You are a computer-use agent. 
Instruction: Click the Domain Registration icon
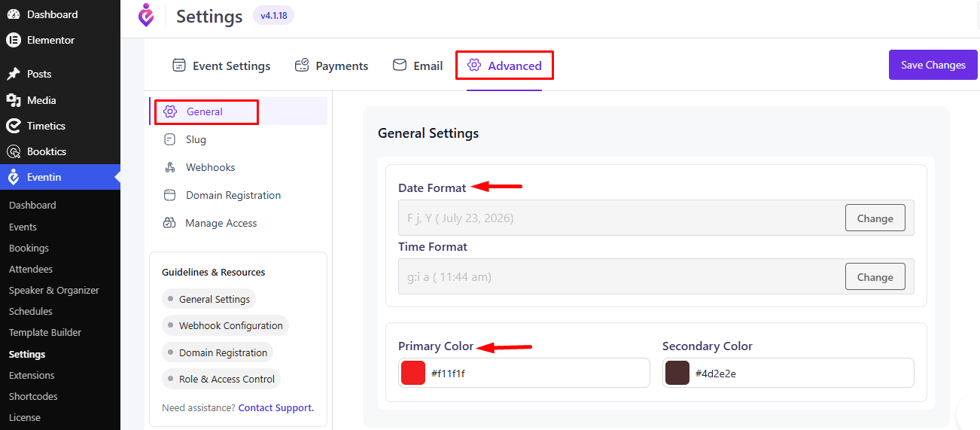(x=170, y=195)
